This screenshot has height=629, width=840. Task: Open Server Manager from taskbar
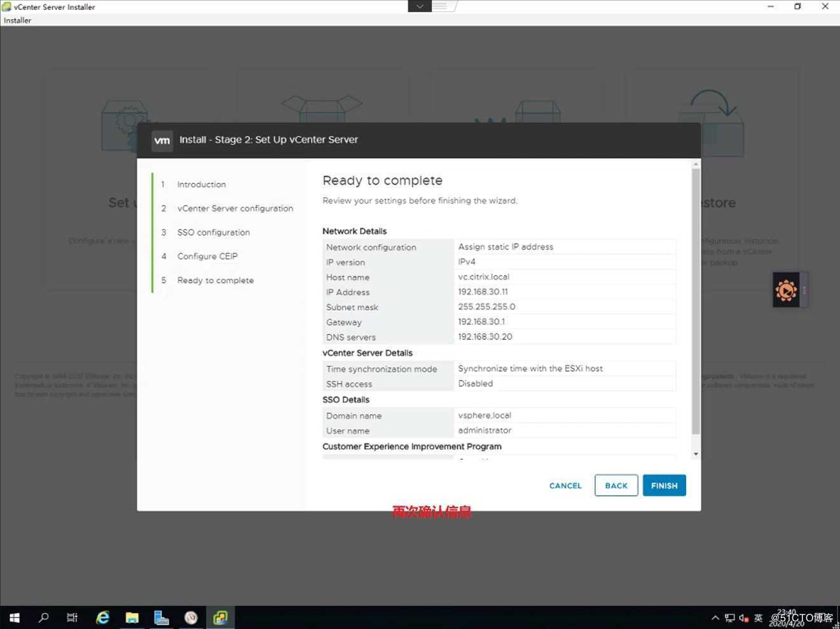click(x=162, y=618)
